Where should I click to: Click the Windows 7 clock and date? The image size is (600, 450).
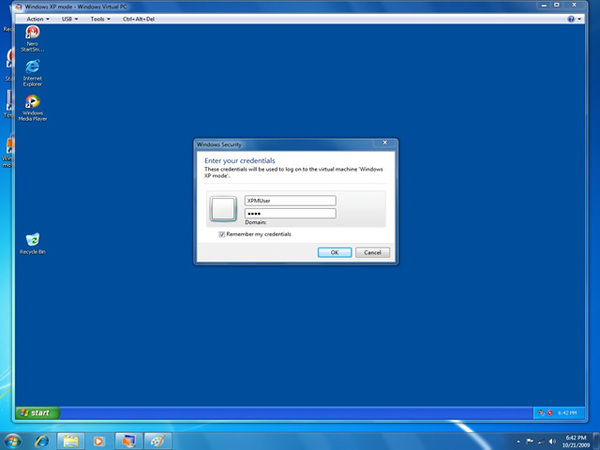576,441
